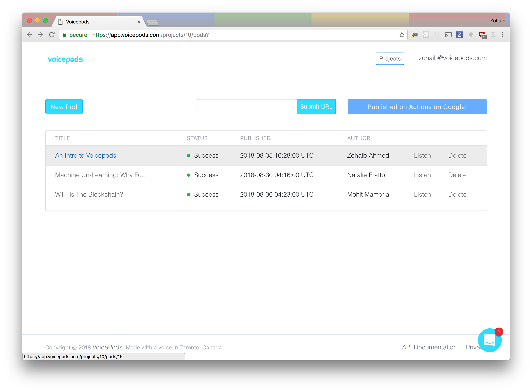Delete the Machine Un-Learning pod
This screenshot has width=532, height=392.
click(x=457, y=175)
